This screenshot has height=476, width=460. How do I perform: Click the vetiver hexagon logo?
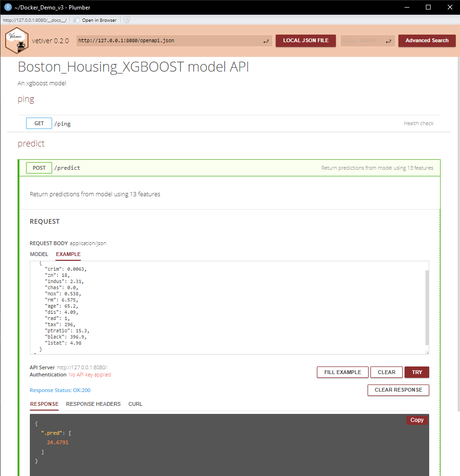(17, 41)
